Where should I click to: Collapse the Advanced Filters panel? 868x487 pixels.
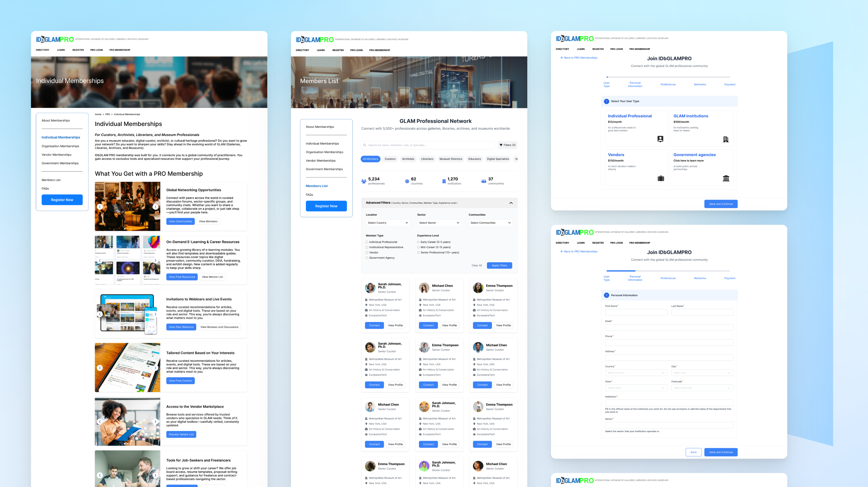[x=511, y=203]
